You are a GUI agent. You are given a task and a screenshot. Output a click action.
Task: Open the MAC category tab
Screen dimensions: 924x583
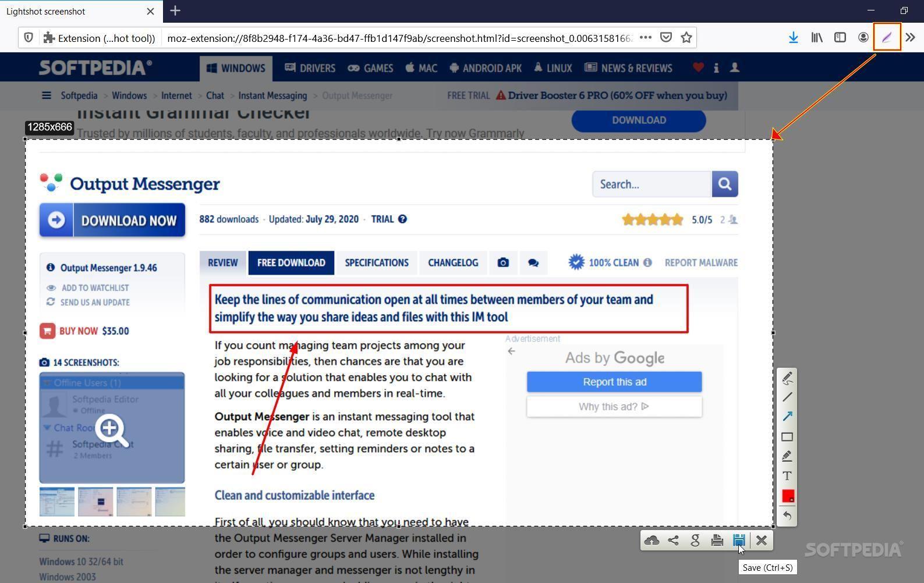pyautogui.click(x=421, y=68)
